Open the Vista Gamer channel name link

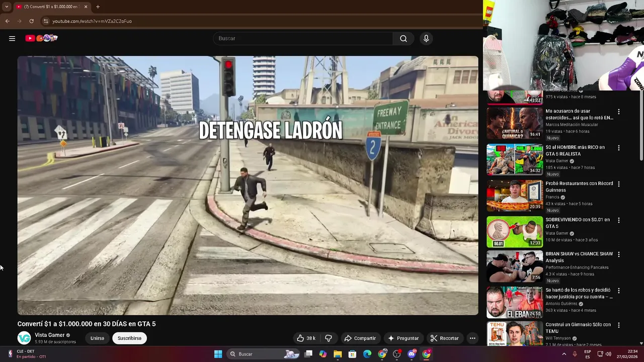click(49, 335)
